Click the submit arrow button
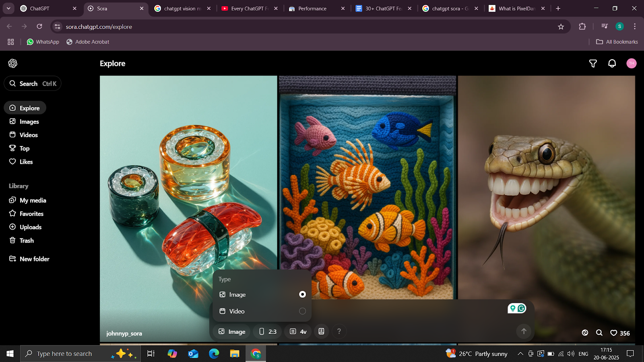The height and width of the screenshot is (362, 644). pos(524,331)
